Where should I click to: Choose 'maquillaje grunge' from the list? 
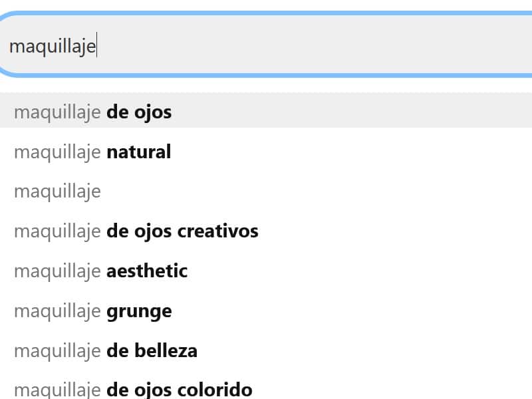coord(92,311)
